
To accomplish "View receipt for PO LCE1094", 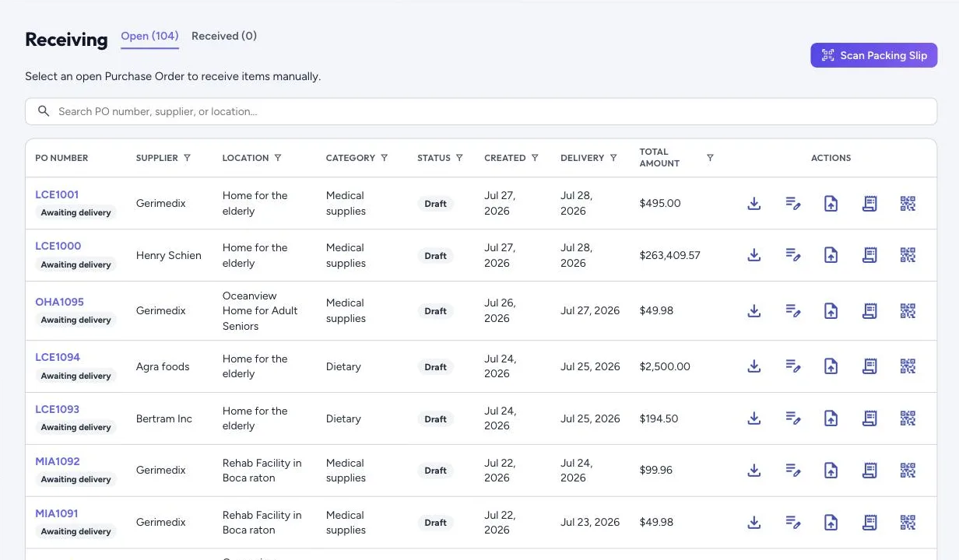I will point(869,366).
